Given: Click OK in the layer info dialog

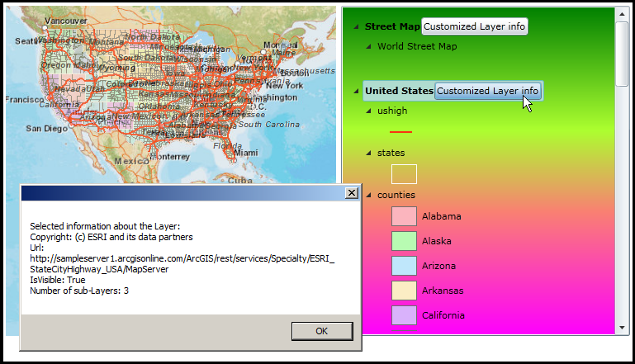Looking at the screenshot, I should (x=321, y=330).
